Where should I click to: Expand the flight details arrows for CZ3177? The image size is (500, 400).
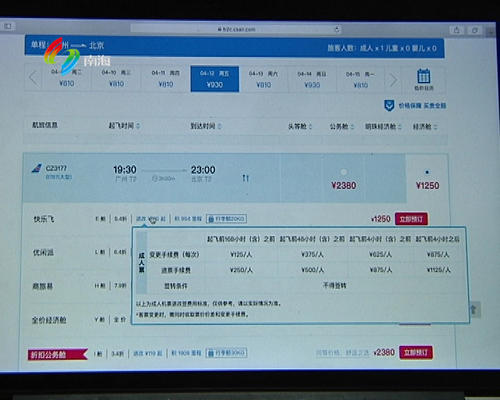pos(246,178)
